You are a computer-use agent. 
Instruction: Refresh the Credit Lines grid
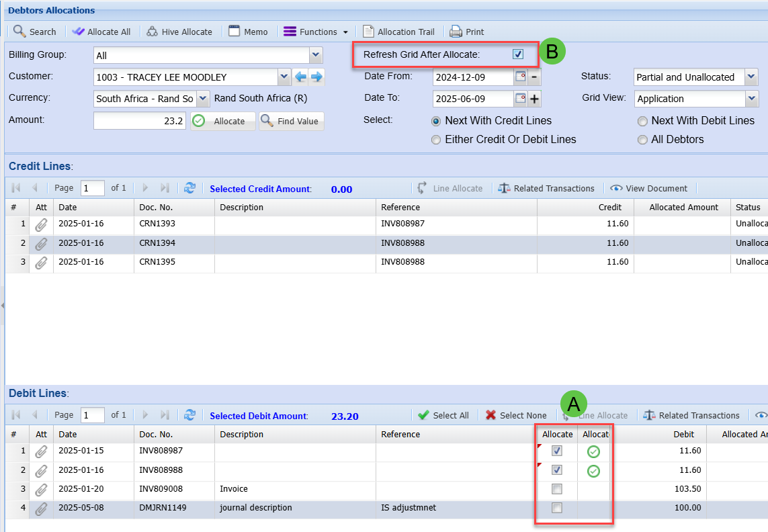click(x=189, y=188)
